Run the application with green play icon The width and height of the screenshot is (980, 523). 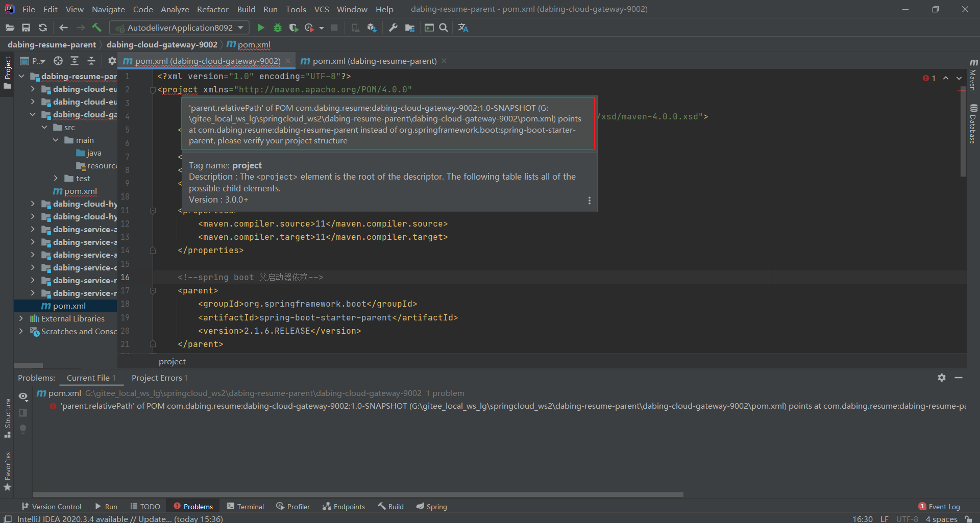(x=261, y=28)
